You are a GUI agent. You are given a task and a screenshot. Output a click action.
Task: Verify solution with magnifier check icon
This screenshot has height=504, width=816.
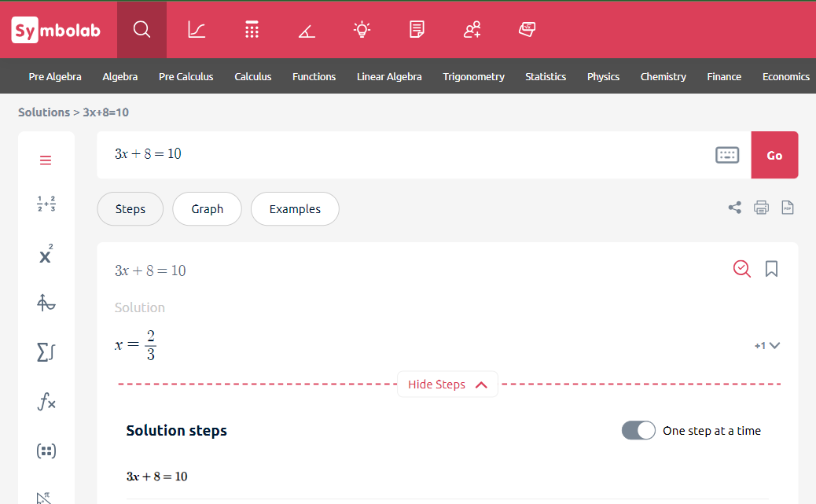(x=741, y=269)
